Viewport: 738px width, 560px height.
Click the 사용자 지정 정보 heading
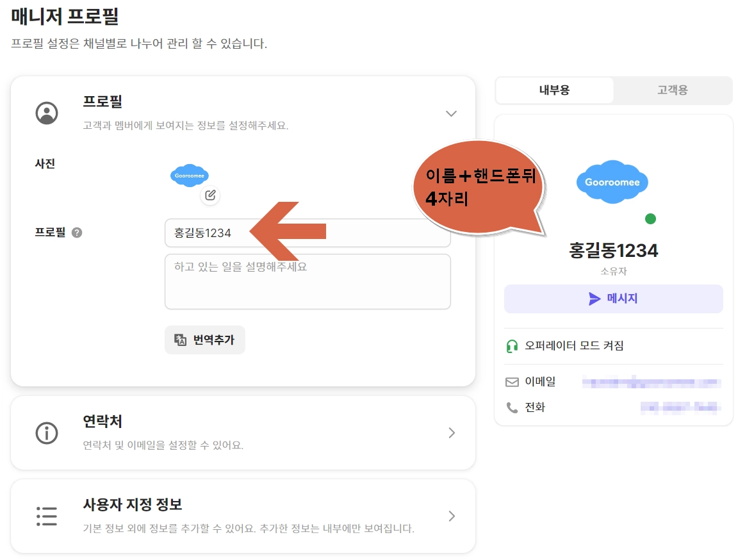tap(133, 504)
